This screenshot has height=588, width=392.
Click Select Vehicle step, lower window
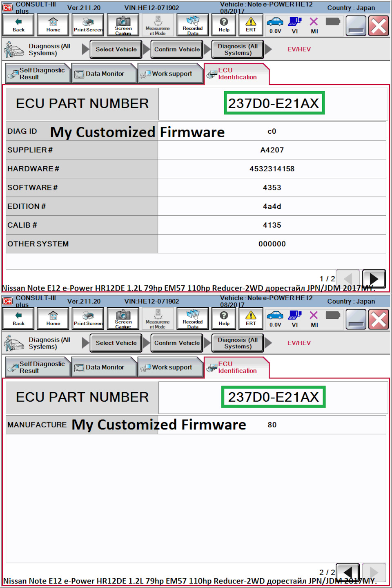point(116,343)
